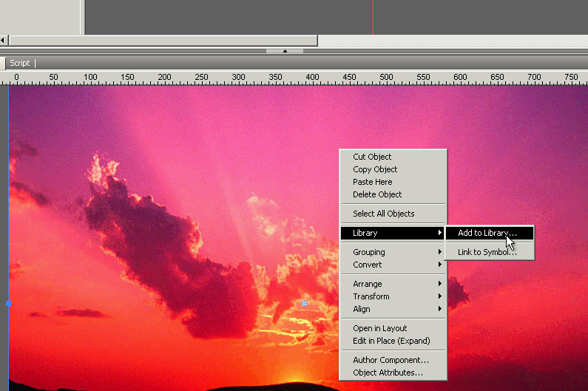Click Paste Here menu entry
The height and width of the screenshot is (391, 588).
372,182
